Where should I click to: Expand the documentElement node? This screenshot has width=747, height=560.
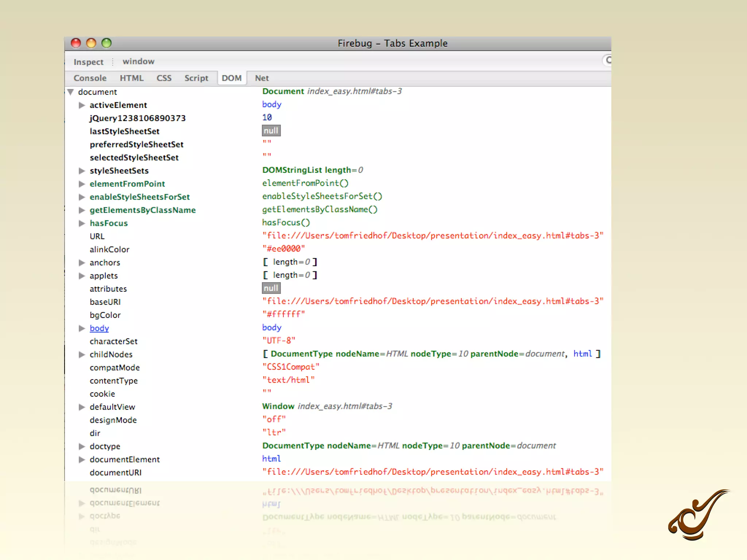(x=82, y=460)
